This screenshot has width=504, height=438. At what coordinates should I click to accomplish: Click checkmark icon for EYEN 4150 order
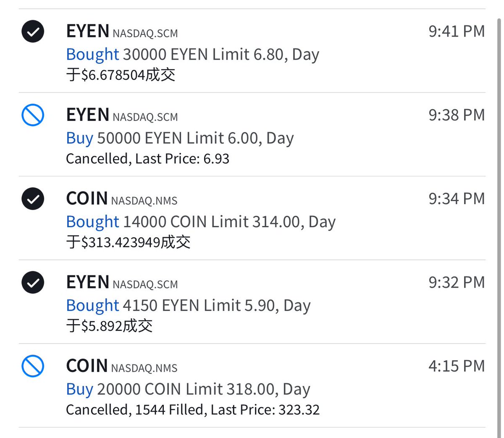pos(33,282)
